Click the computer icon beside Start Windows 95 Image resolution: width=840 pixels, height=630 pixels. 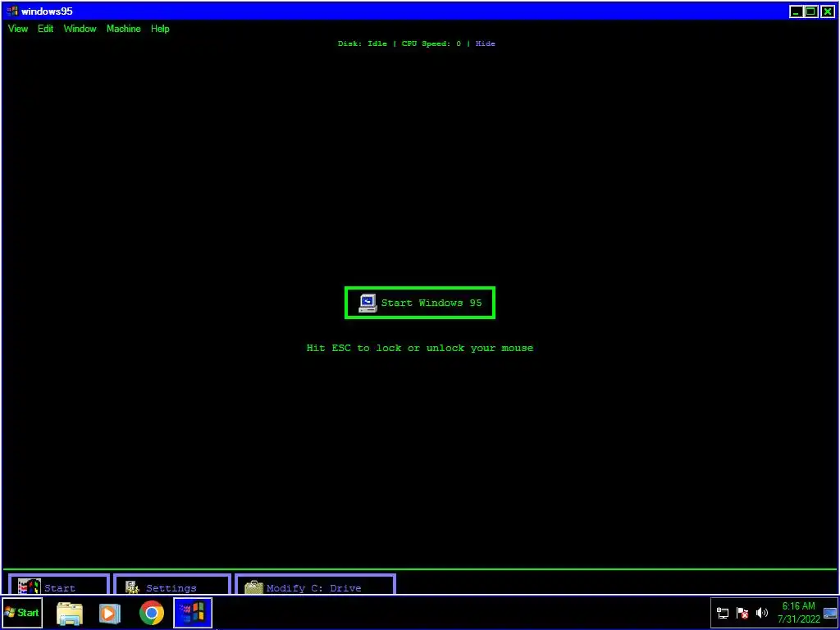pos(367,303)
